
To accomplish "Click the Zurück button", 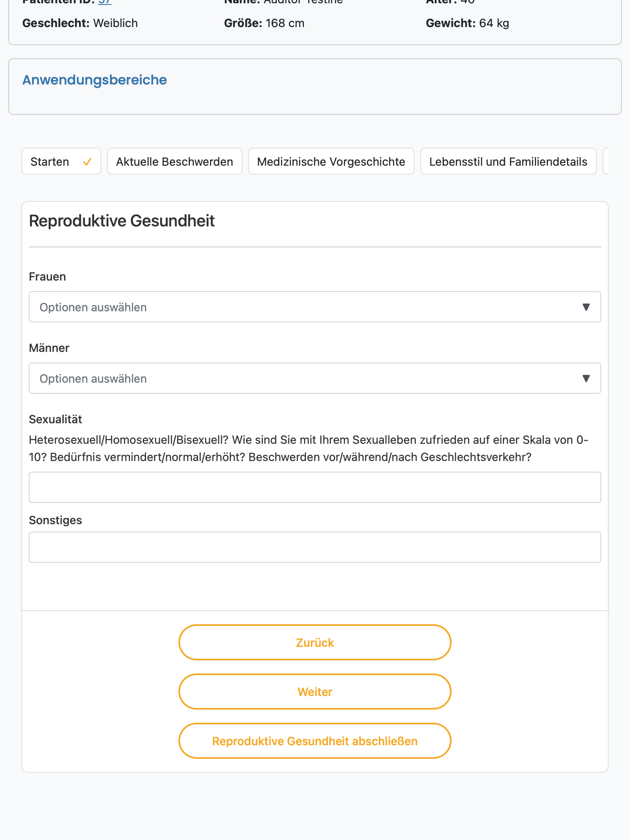I will 315,642.
